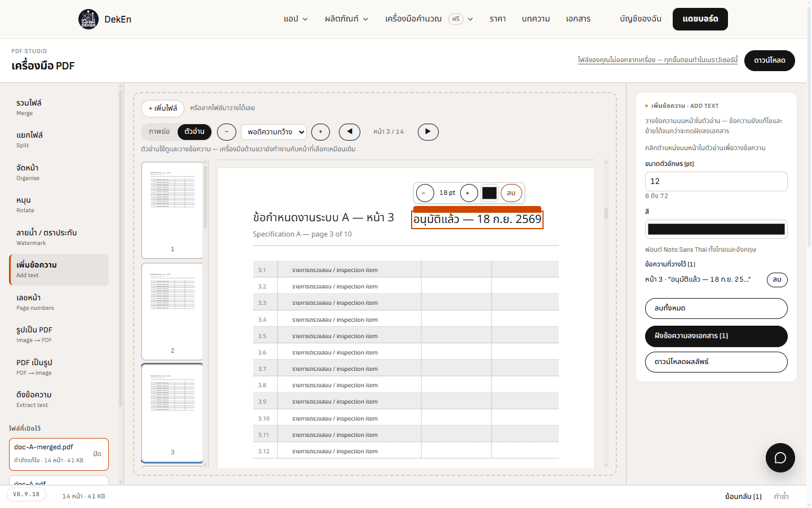Screen dimensions: 812x508
Task: Click black color swatch in floating text toolbar
Action: [x=489, y=193]
